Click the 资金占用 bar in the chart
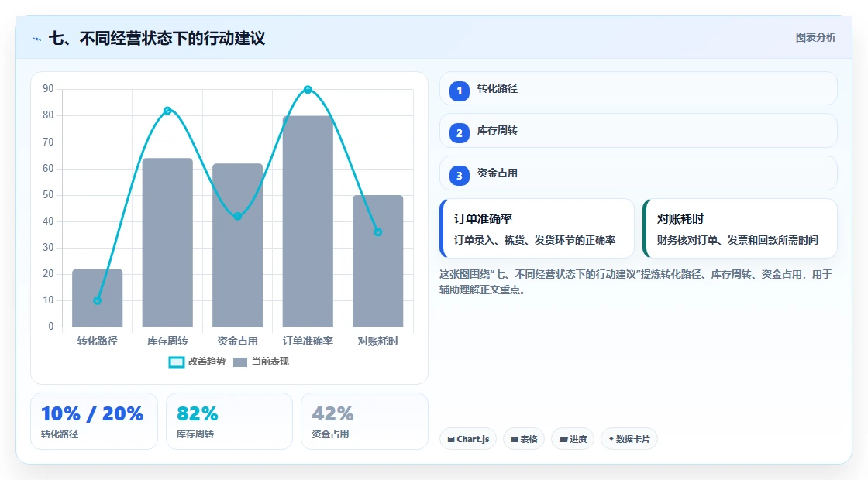 point(237,245)
